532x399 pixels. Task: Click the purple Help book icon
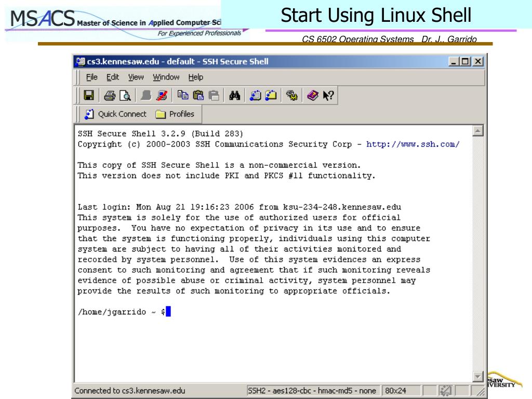(312, 96)
